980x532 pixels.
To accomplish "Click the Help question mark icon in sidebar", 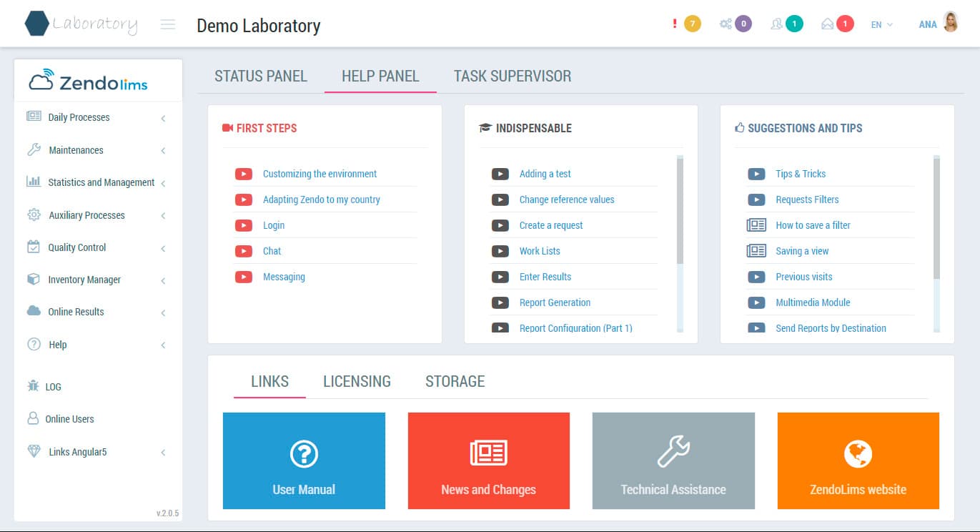I will [34, 344].
